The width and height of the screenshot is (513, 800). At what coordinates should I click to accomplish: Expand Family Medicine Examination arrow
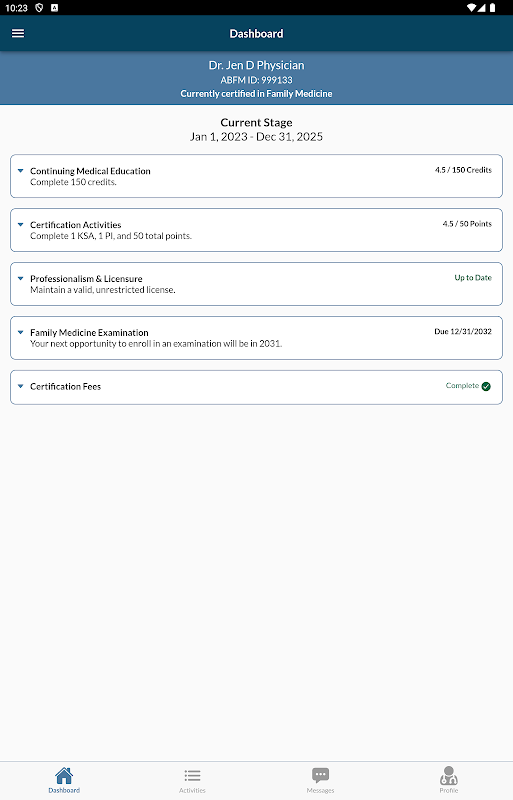(20, 332)
